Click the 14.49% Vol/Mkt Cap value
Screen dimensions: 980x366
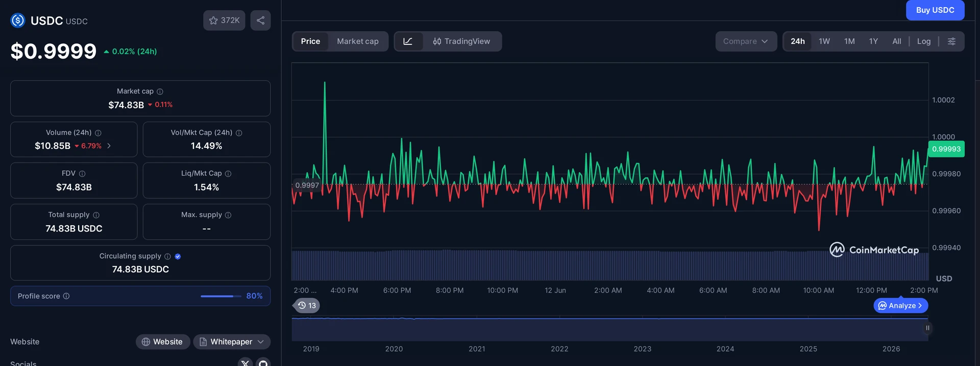[206, 146]
